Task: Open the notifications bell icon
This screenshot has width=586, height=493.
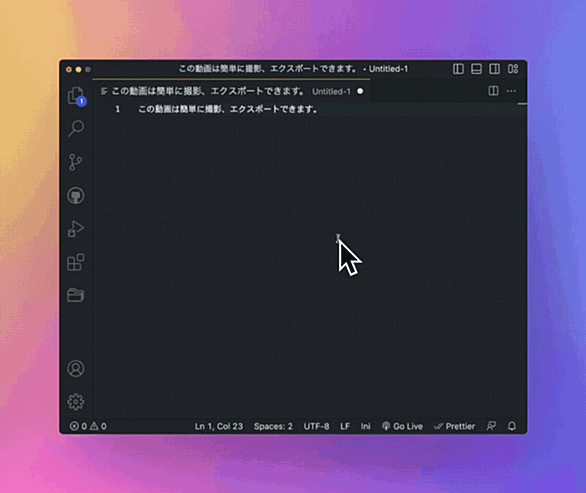Action: (512, 426)
